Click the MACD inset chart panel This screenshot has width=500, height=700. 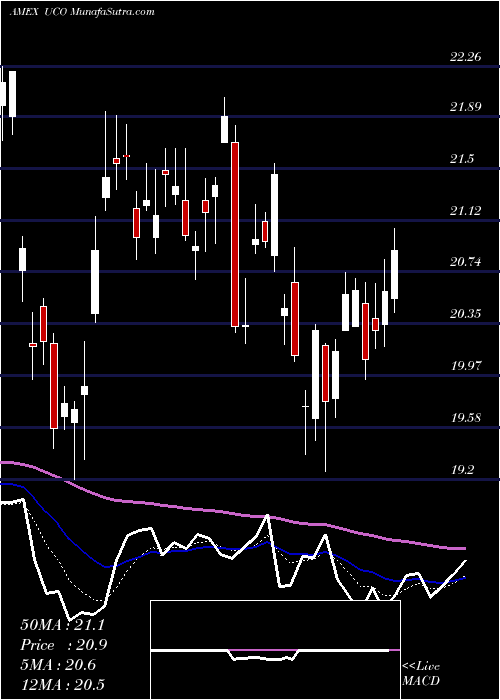(x=275, y=650)
